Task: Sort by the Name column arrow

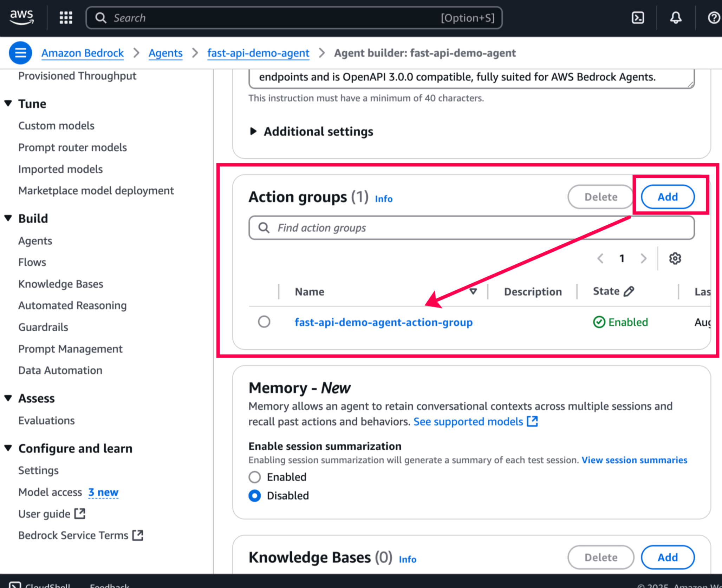Action: (x=473, y=291)
